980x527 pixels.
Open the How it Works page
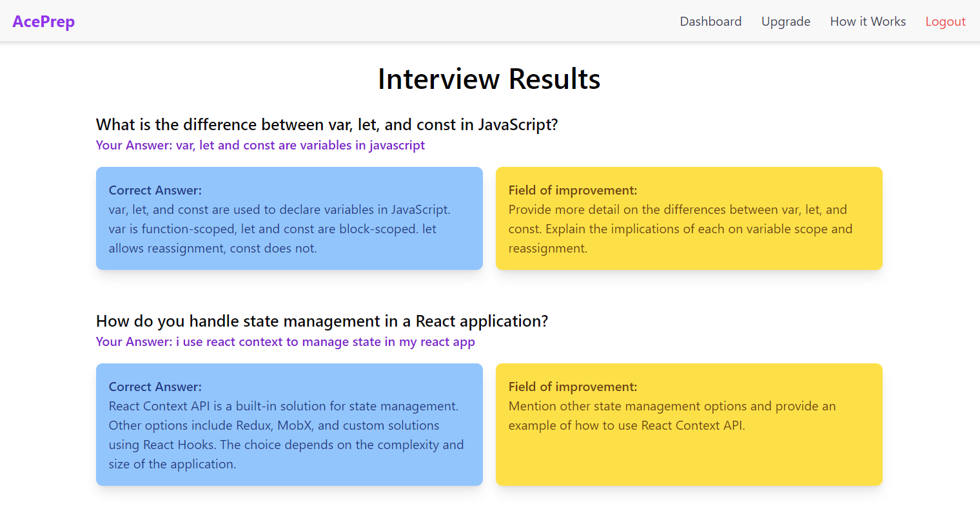click(868, 21)
